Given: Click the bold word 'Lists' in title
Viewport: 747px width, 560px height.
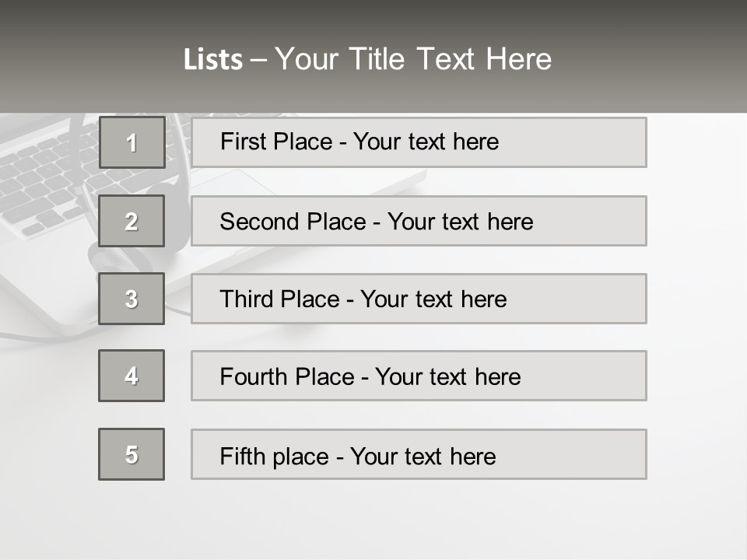Looking at the screenshot, I should click(213, 60).
